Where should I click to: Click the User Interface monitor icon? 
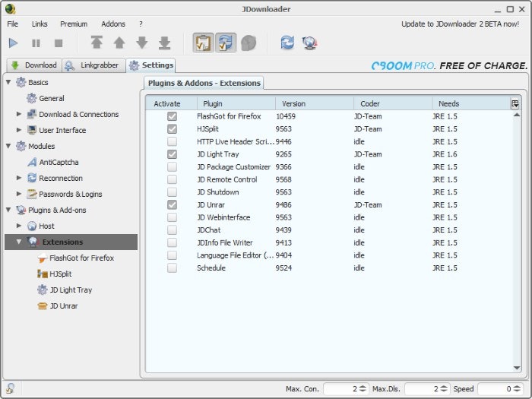[x=32, y=130]
